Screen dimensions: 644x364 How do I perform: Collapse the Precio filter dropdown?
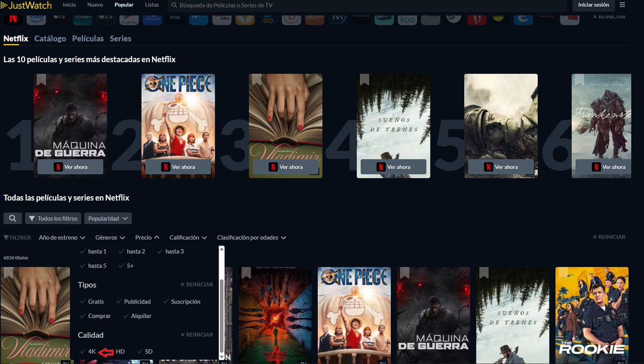coord(147,237)
